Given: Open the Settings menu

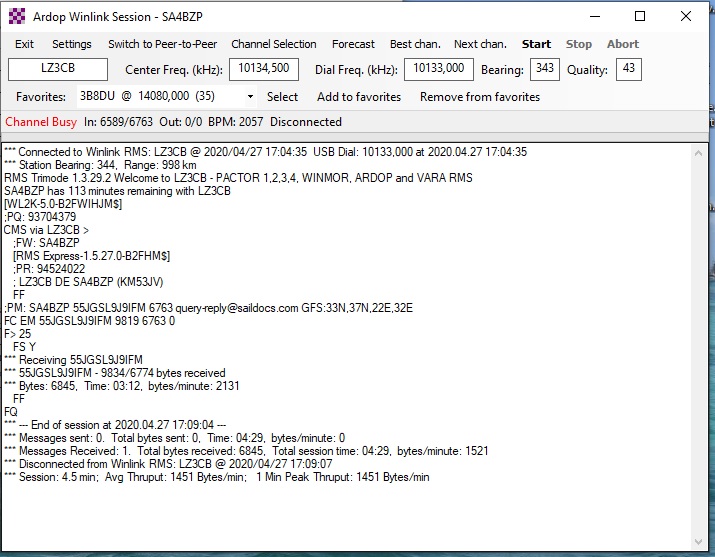Looking at the screenshot, I should click(x=72, y=44).
